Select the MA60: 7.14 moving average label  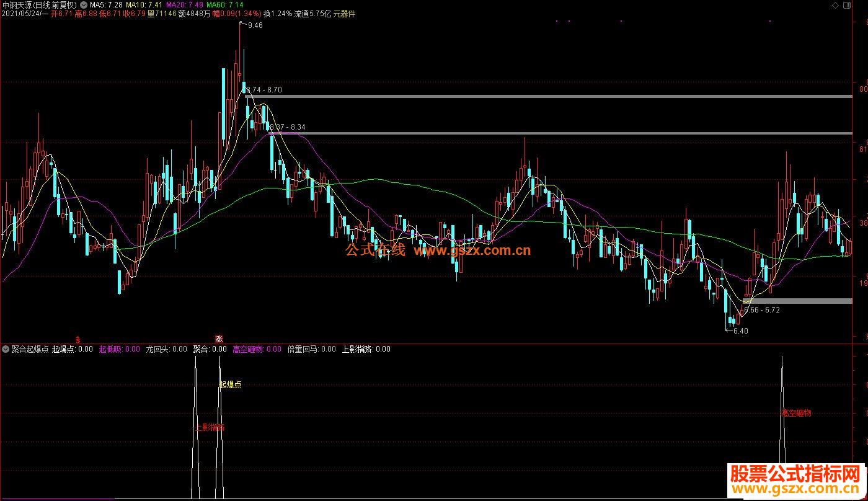(x=225, y=4)
